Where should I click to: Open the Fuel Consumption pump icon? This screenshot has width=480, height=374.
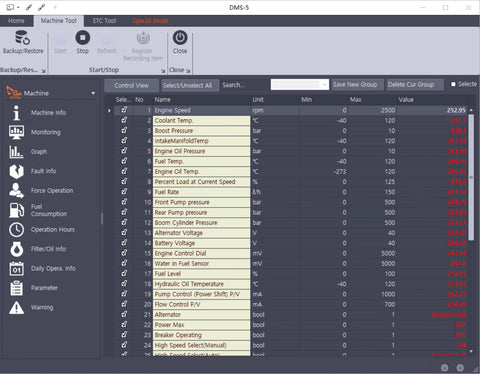(x=16, y=210)
